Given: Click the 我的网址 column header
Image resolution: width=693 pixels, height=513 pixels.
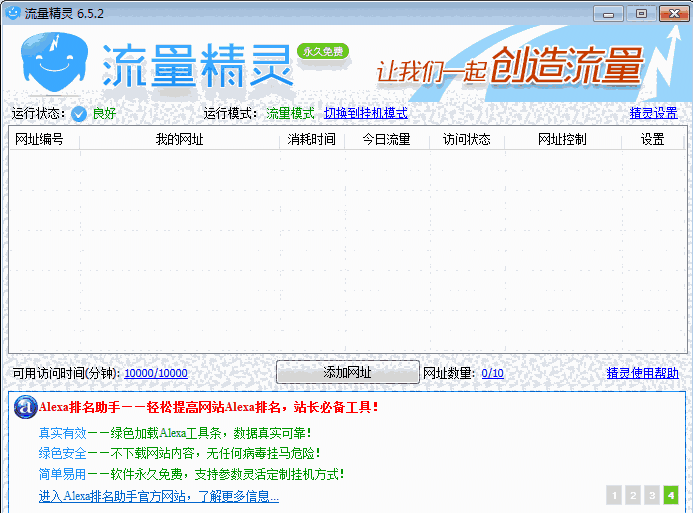Looking at the screenshot, I should point(179,140).
